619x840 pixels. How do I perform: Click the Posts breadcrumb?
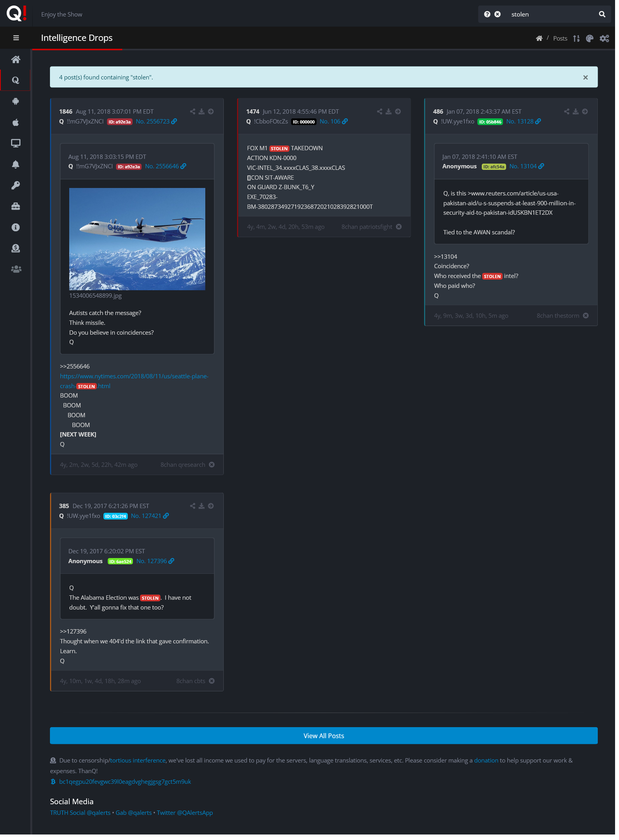point(560,38)
